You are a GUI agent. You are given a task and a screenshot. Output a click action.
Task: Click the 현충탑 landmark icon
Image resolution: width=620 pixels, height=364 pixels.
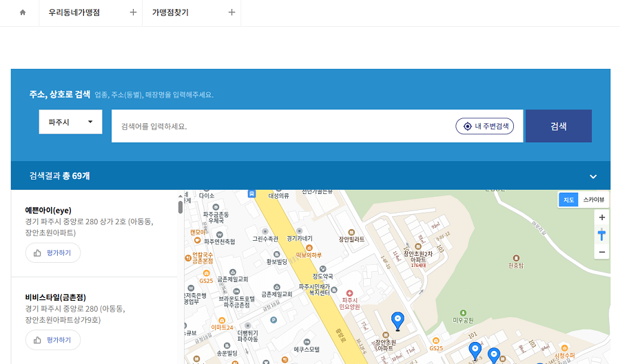(x=516, y=258)
